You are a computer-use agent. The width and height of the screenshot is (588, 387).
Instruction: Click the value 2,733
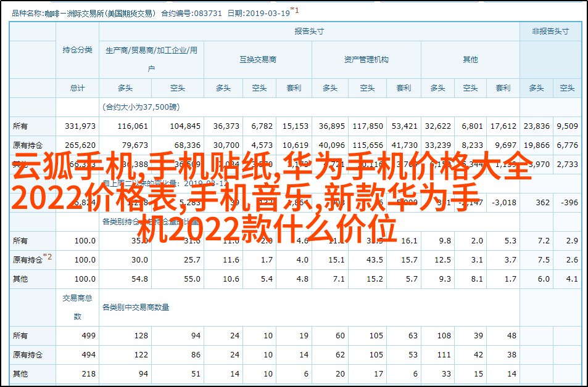(x=568, y=164)
